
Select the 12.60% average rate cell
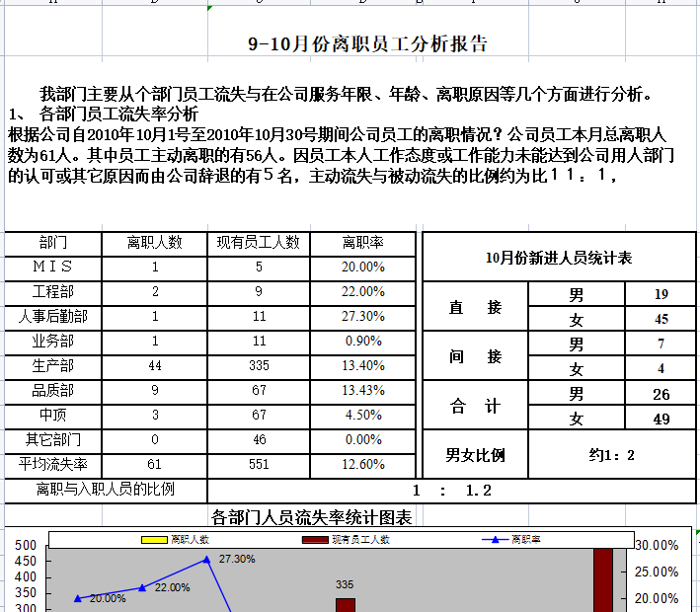(363, 466)
